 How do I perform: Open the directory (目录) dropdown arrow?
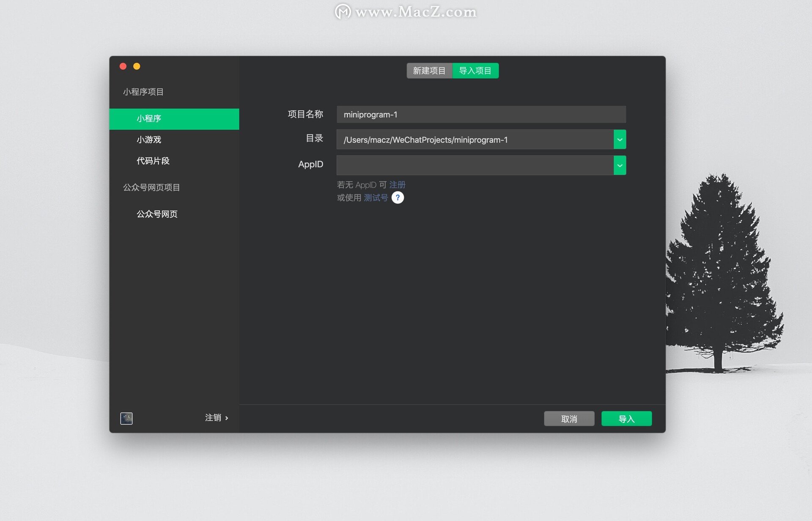pyautogui.click(x=620, y=139)
